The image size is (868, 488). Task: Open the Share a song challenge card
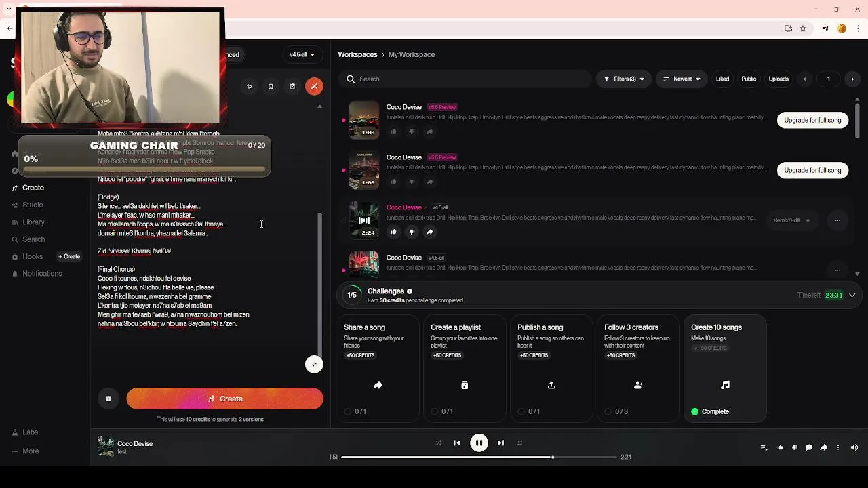coord(378,369)
